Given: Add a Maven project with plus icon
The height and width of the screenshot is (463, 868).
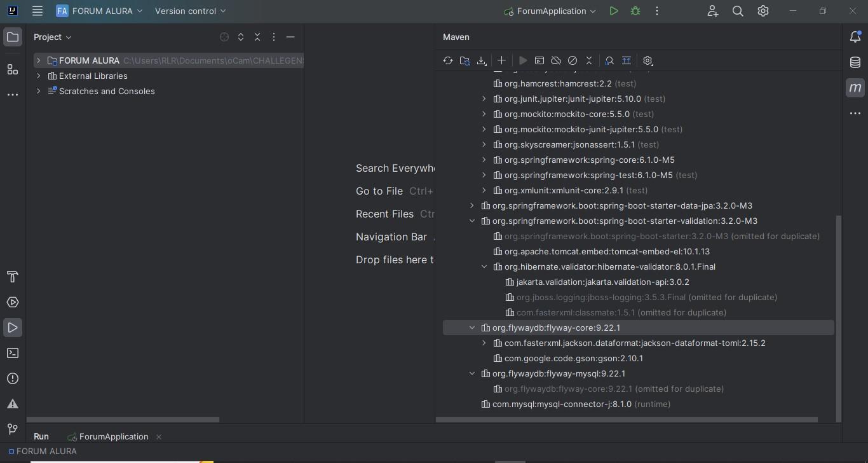Looking at the screenshot, I should click(x=501, y=60).
